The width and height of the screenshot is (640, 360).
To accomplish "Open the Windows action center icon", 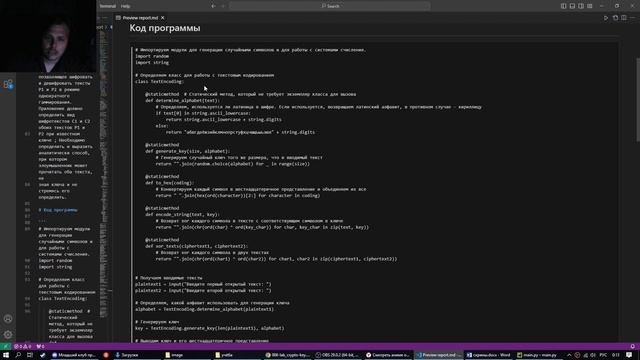I will (629, 355).
